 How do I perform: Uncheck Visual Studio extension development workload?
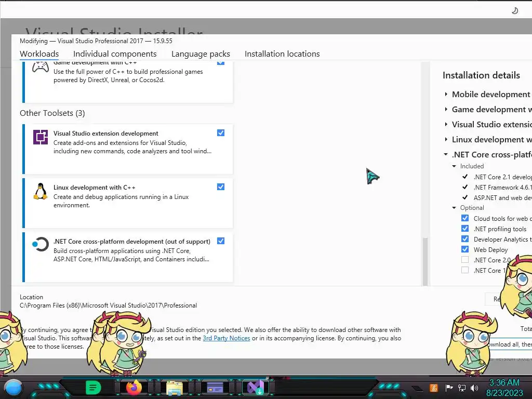pyautogui.click(x=220, y=132)
